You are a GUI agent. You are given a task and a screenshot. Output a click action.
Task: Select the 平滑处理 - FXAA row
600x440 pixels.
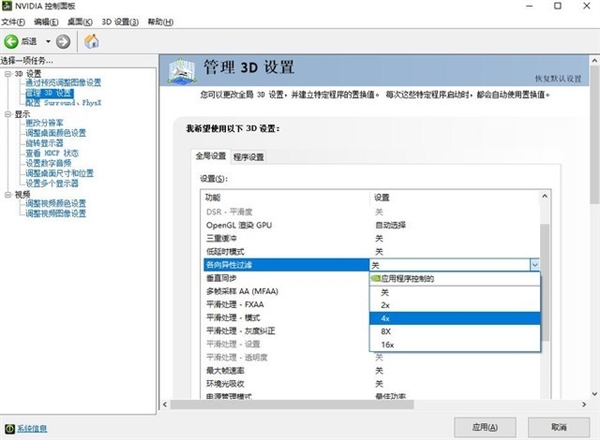286,305
